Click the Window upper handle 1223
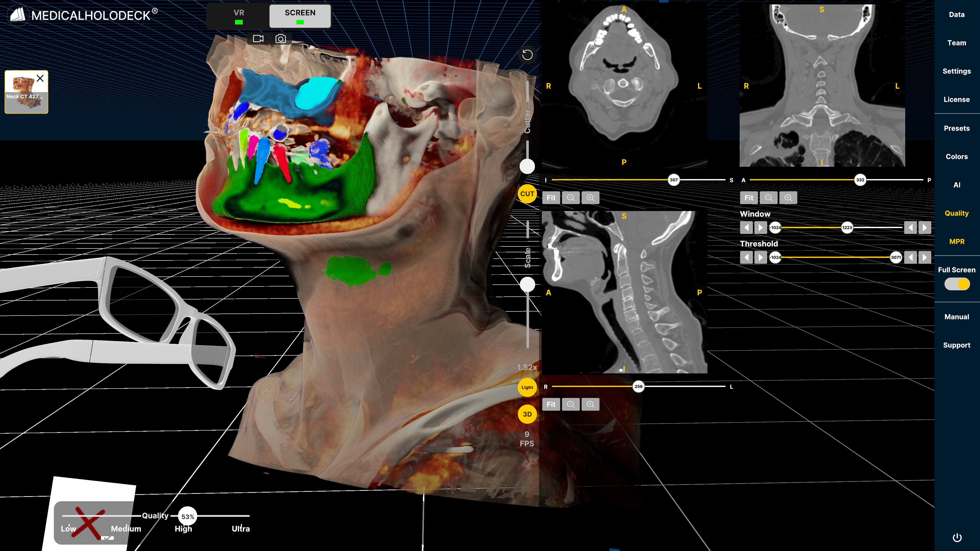 pos(847,227)
